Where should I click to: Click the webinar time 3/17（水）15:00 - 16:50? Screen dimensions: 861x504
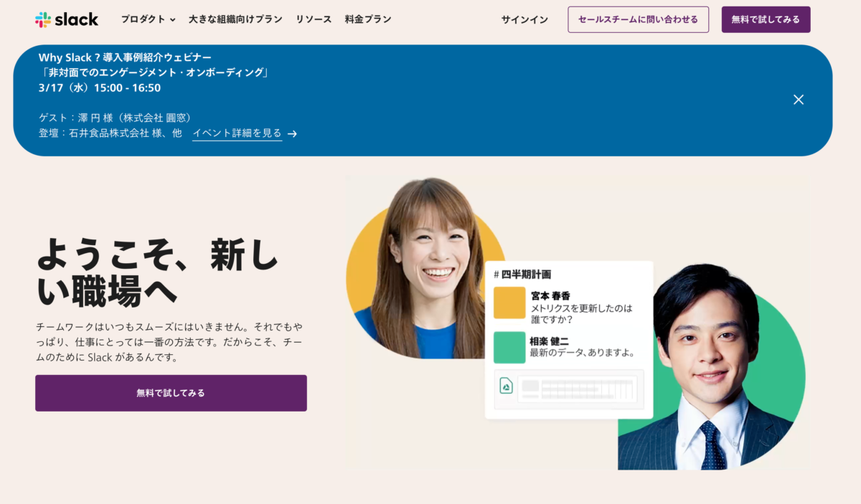coord(100,88)
